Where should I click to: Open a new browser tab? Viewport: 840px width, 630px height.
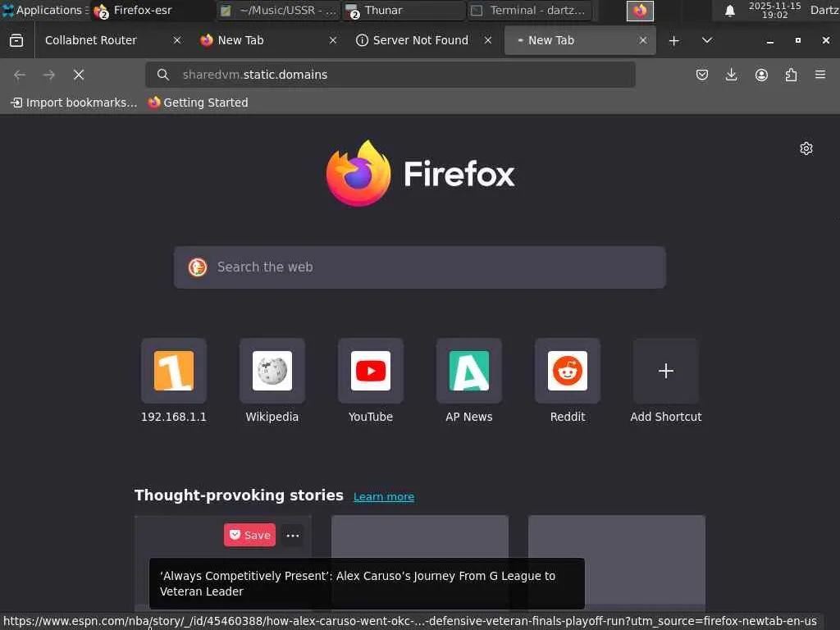pos(674,41)
